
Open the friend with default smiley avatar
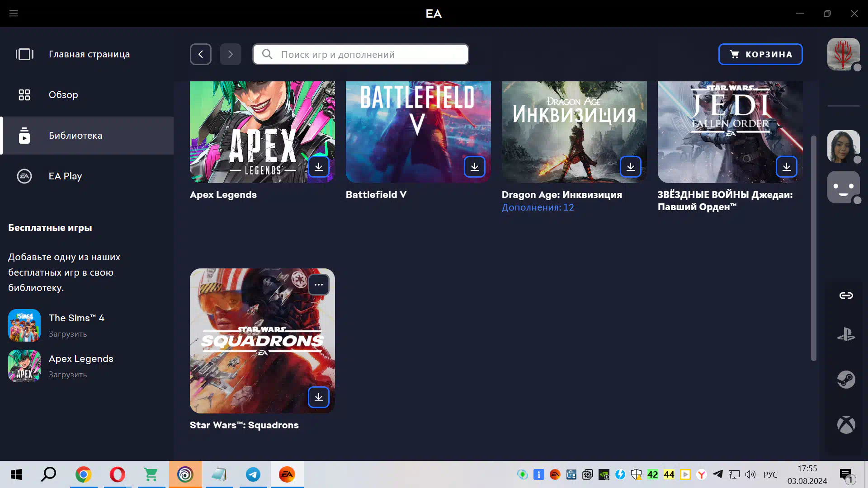[844, 187]
